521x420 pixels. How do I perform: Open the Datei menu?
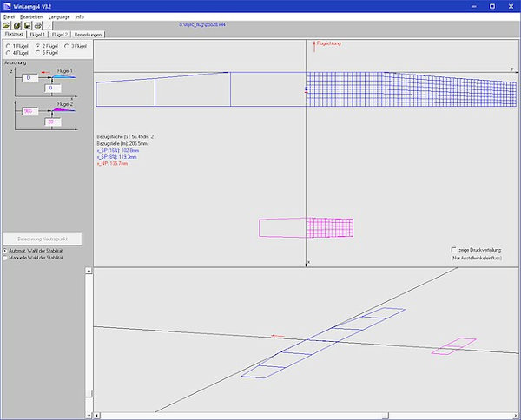[9, 16]
